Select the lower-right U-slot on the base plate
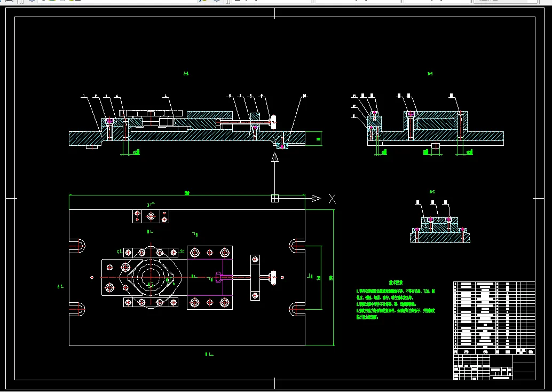The width and height of the screenshot is (552, 392). coord(297,309)
